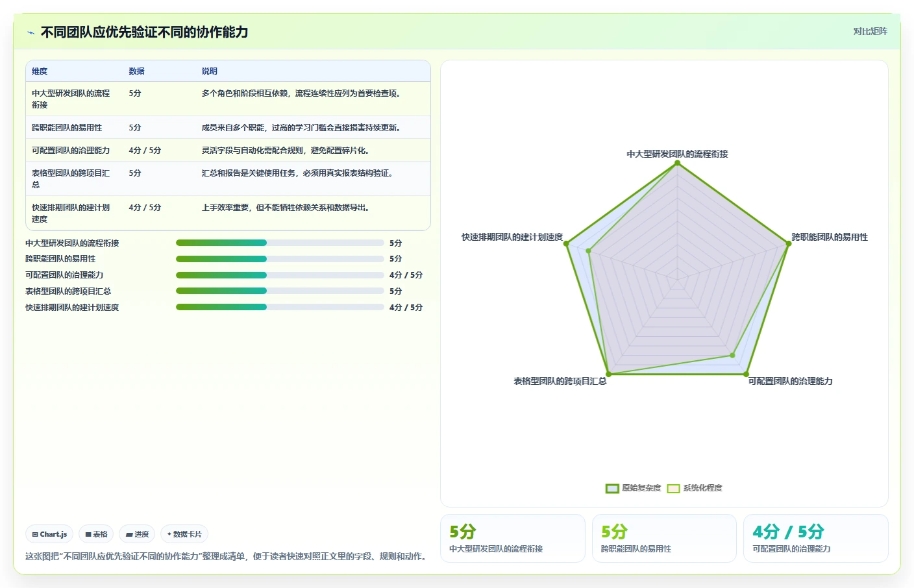This screenshot has width=914, height=588.
Task: Click the title 不同团队应优先验证不同的协作能力
Action: tap(144, 32)
